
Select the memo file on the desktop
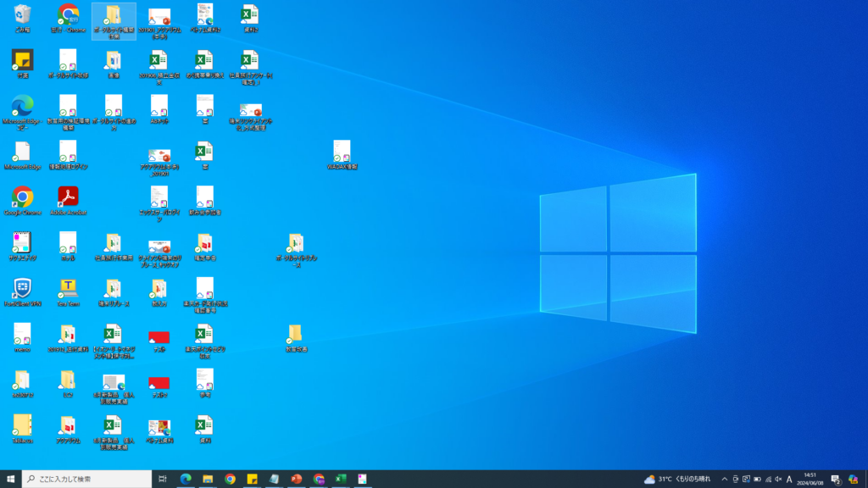[x=22, y=335]
